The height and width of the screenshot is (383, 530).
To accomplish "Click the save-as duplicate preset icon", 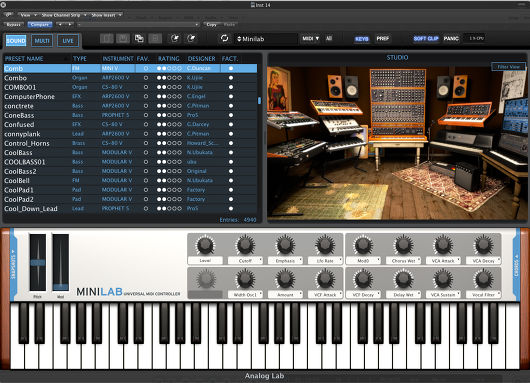I will click(139, 39).
